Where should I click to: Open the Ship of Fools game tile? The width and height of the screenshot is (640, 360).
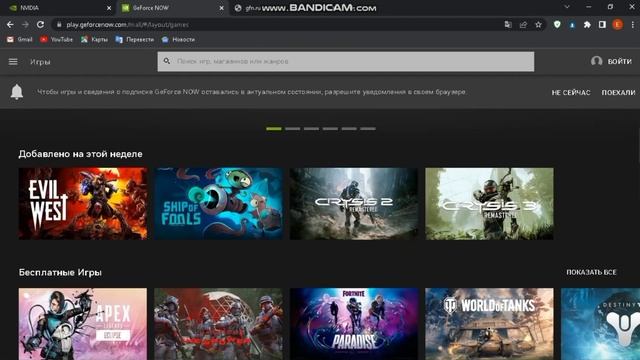(x=218, y=204)
